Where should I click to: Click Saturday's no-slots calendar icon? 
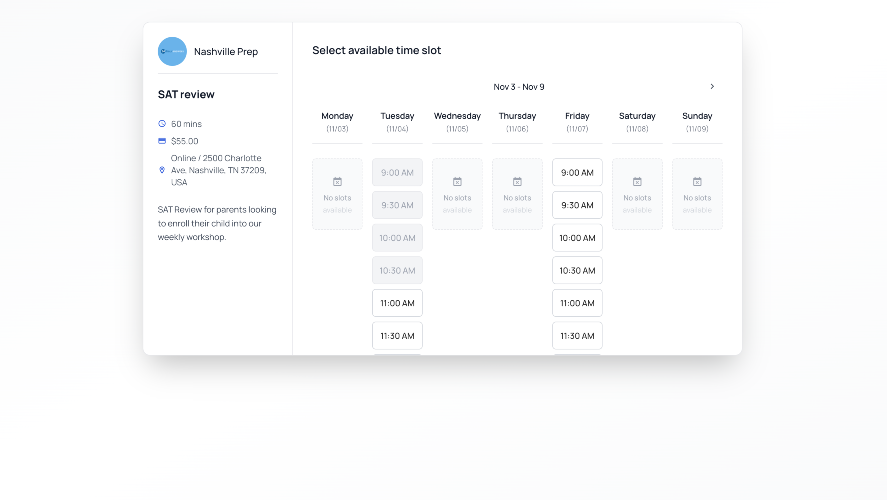(x=637, y=182)
